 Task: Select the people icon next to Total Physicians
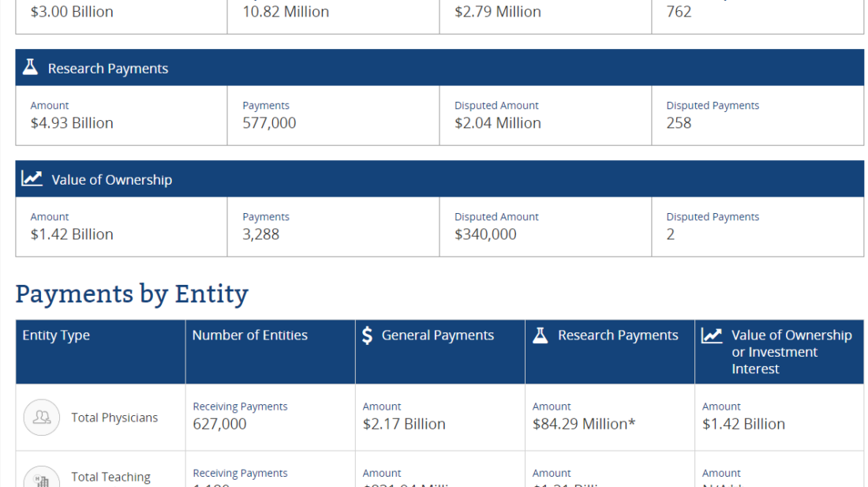coord(41,418)
